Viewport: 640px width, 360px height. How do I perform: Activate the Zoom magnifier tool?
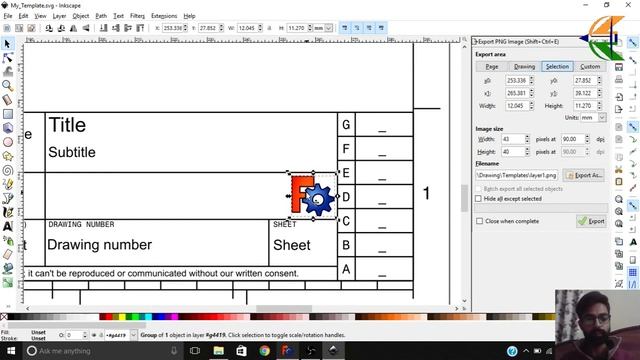tap(7, 86)
